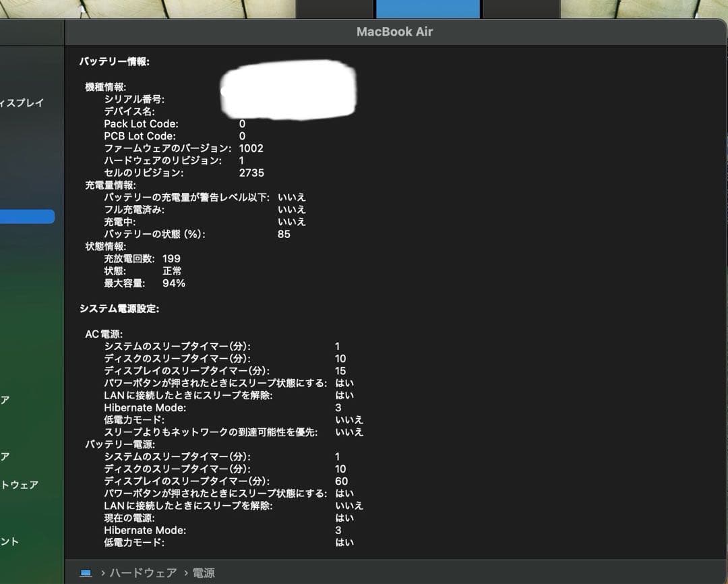Click the first chevron in the breadcrumb path
This screenshot has width=728, height=584.
pyautogui.click(x=102, y=573)
